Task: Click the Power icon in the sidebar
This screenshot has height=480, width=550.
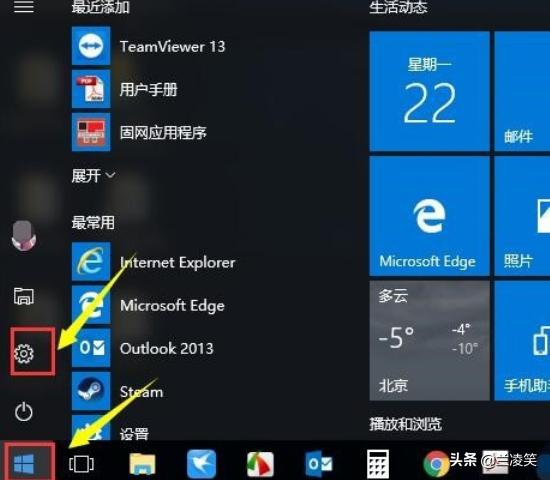Action: point(24,411)
